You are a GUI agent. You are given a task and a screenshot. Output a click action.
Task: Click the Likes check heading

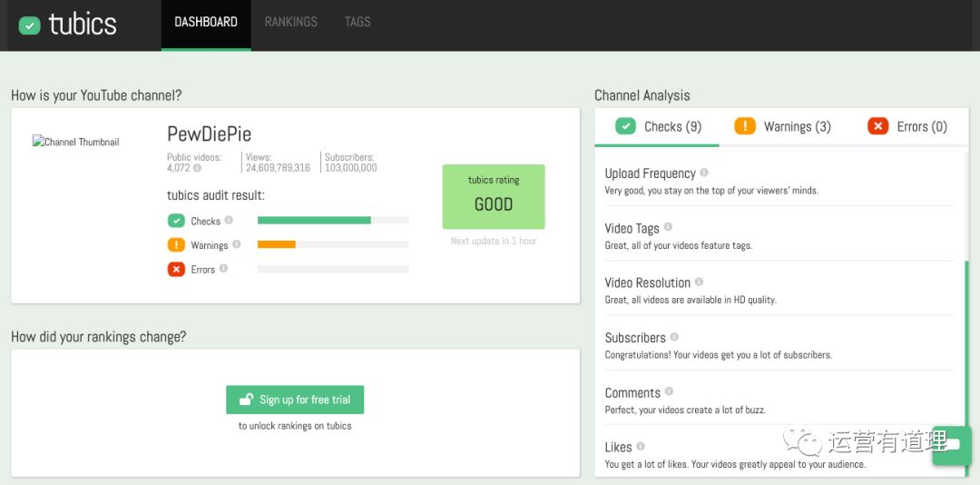click(618, 448)
